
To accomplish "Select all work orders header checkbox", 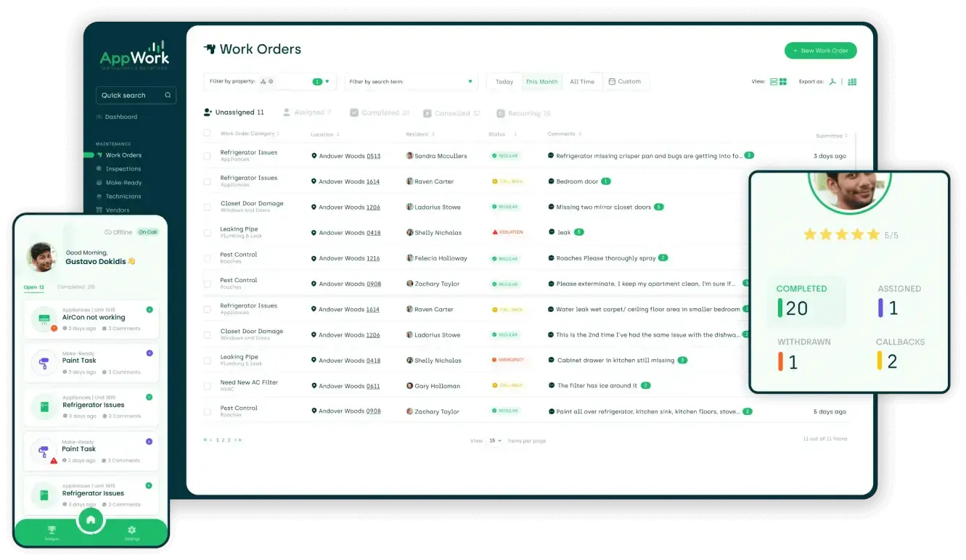I will [x=207, y=133].
